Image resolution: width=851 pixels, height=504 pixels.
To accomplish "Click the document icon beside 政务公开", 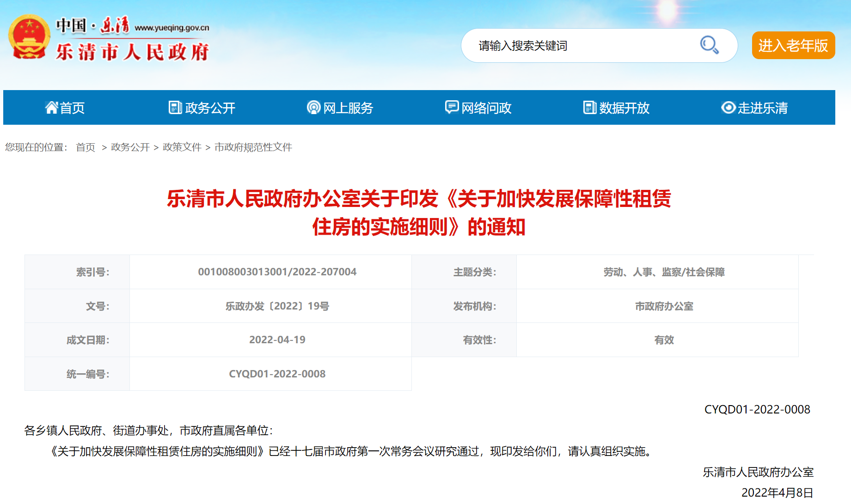I will pos(175,108).
